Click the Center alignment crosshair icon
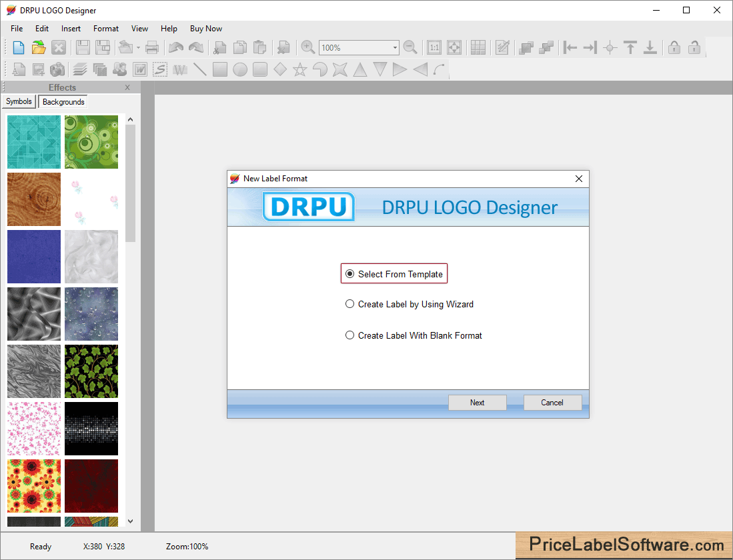The image size is (733, 560). [x=610, y=48]
